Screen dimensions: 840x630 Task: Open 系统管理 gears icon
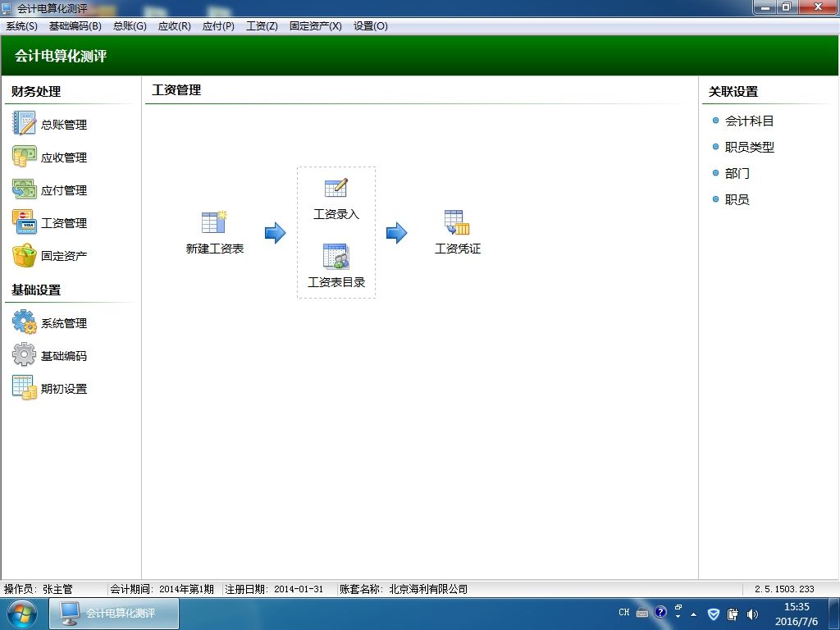(x=24, y=322)
